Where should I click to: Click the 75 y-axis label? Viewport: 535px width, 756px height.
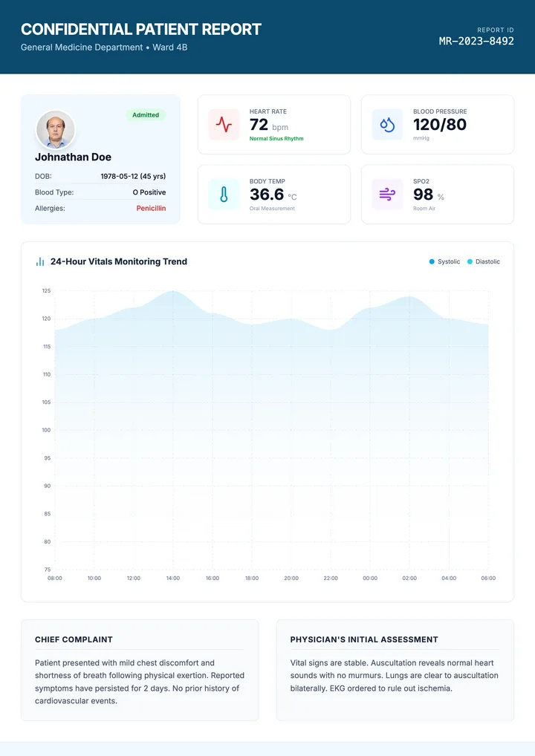(48, 570)
